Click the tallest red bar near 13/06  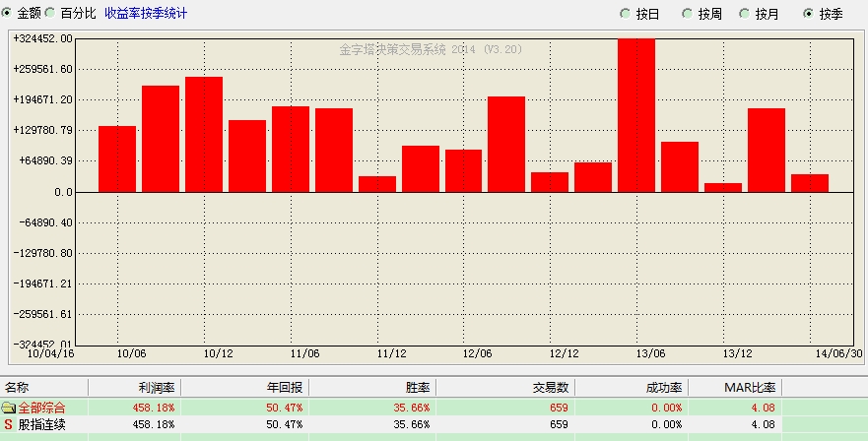click(x=636, y=115)
